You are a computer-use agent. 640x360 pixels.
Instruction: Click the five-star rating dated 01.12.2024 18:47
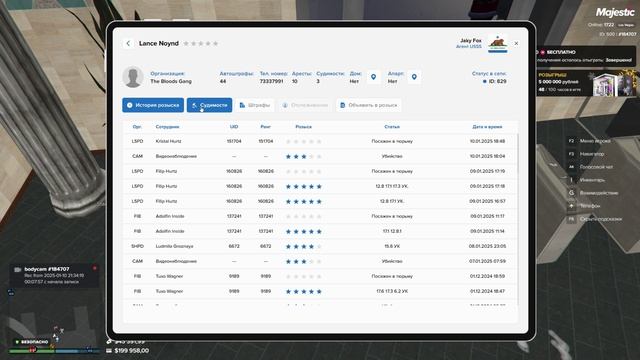[x=304, y=291]
